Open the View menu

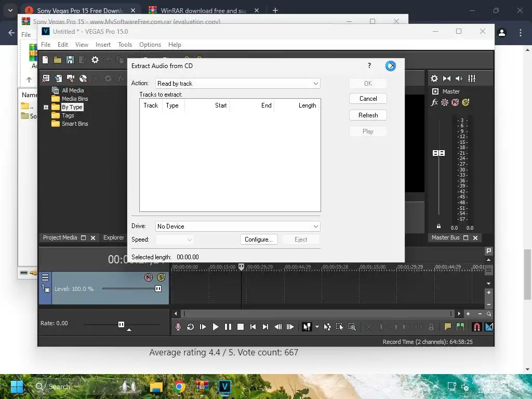[x=82, y=45]
